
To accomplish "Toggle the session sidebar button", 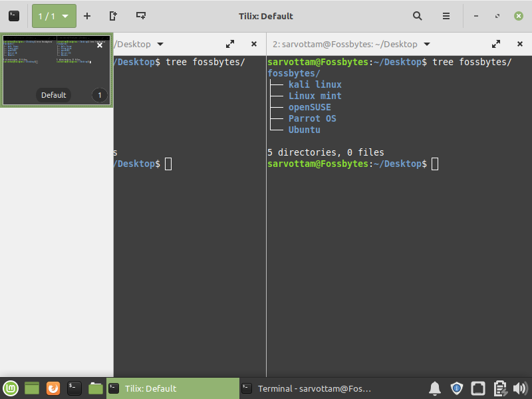I will click(x=14, y=16).
